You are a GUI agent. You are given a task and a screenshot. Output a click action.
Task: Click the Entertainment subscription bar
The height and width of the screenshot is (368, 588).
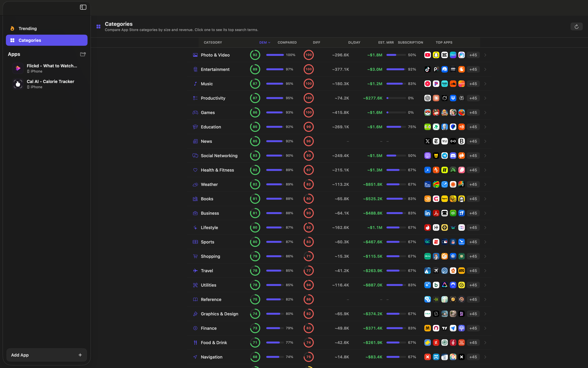coord(396,69)
